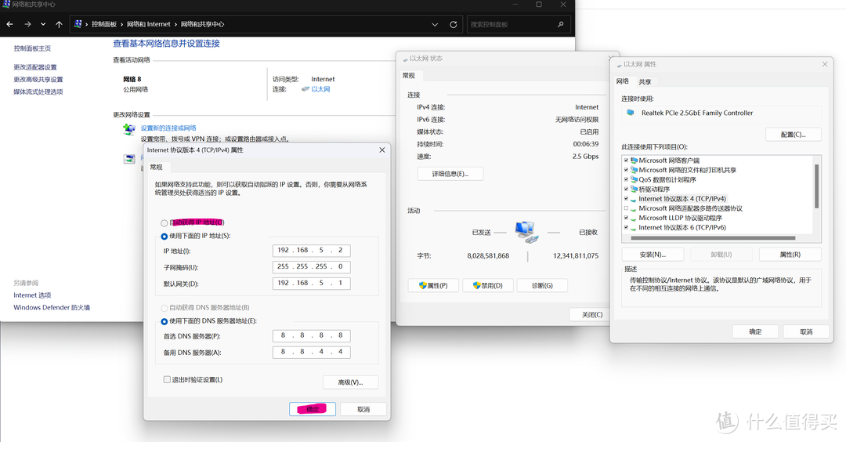The width and height of the screenshot is (848, 463).
Task: Click the QoS 数据包计划程序 item icon
Action: pos(634,180)
